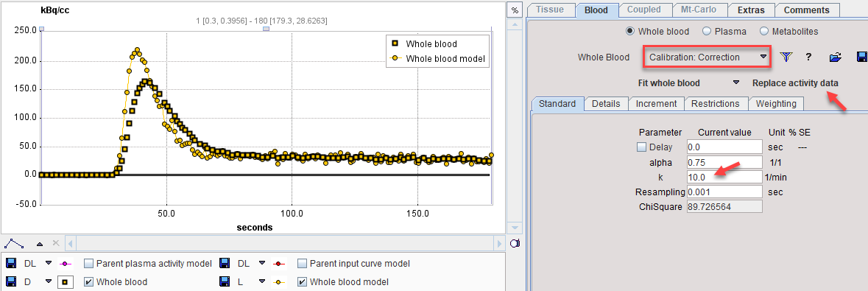Open DL style dropdown for Parent input curve
The image size is (868, 291).
(261, 264)
